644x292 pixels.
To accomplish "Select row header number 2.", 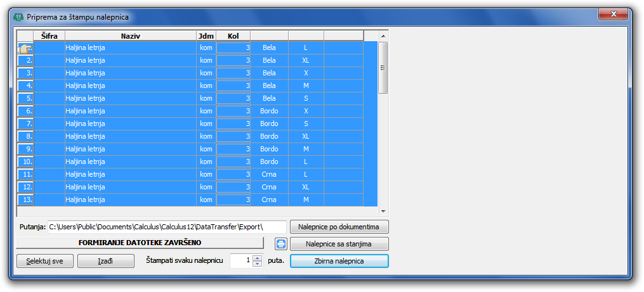I will [x=25, y=60].
